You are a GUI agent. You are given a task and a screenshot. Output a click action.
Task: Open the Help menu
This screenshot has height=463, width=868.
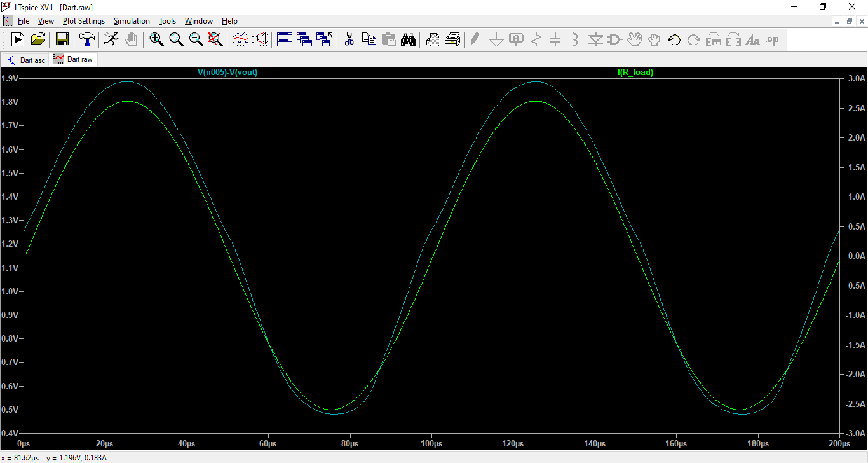pyautogui.click(x=229, y=21)
